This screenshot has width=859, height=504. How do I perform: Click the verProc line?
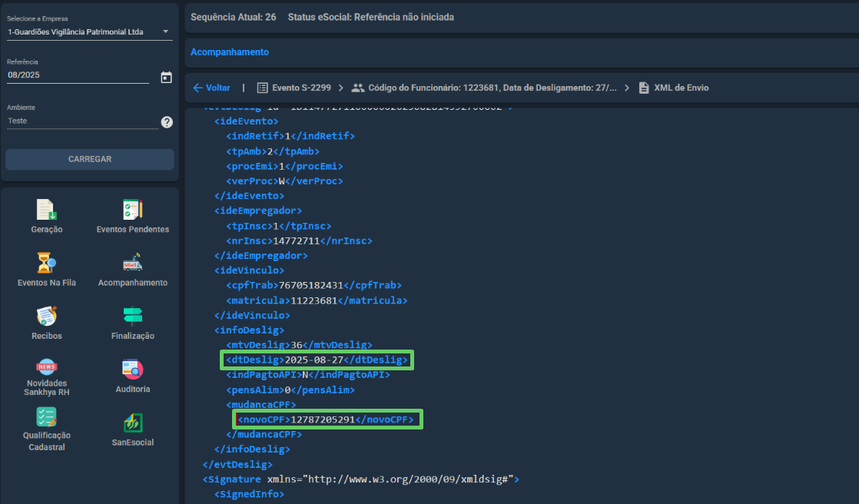(x=284, y=181)
